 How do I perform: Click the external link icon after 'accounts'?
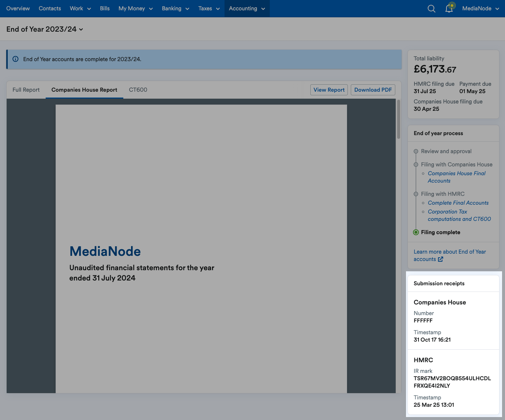tap(441, 259)
